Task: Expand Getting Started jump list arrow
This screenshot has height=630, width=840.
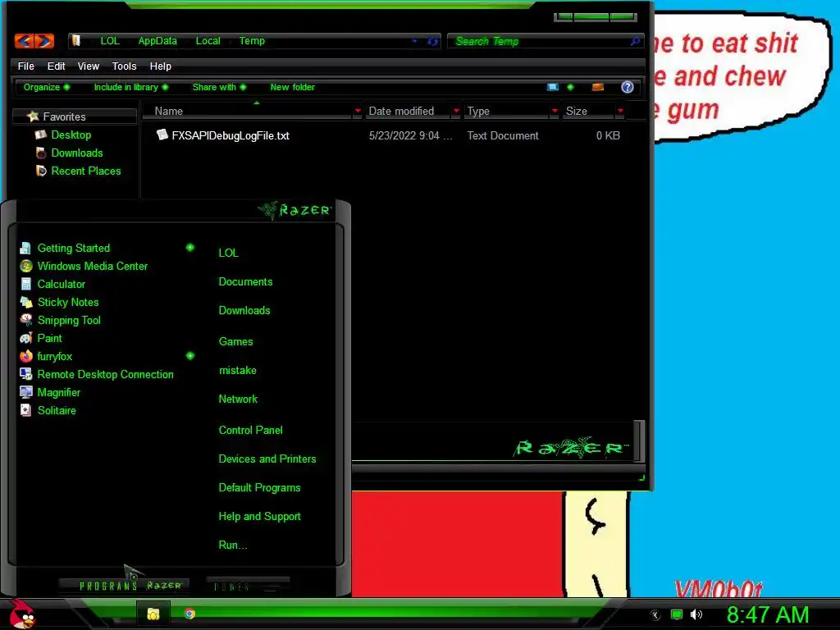Action: tap(189, 248)
